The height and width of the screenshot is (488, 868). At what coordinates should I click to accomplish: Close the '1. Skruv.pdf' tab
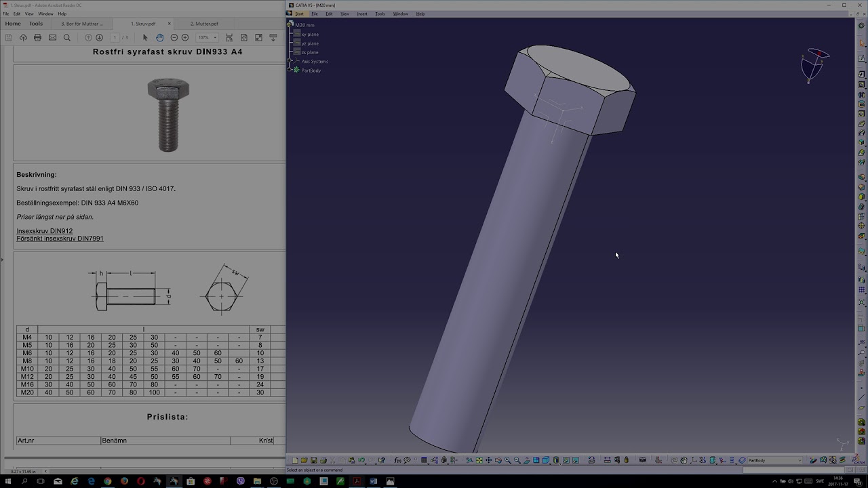point(170,24)
